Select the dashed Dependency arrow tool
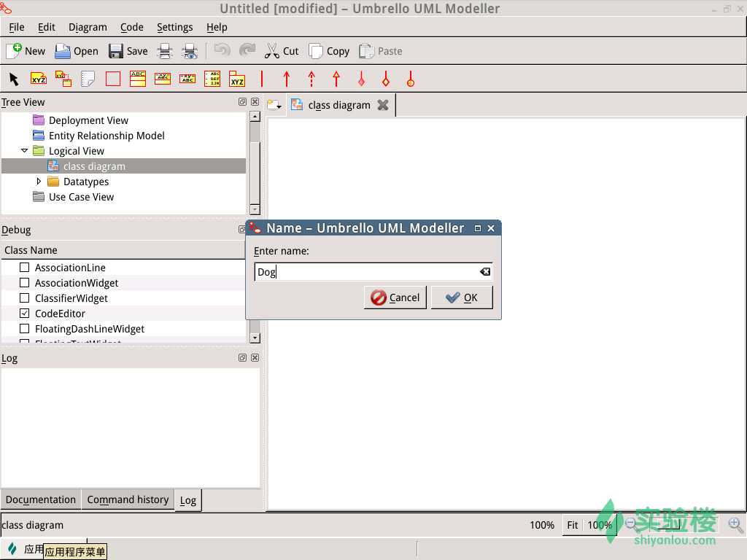Viewport: 747px width, 560px height. coord(311,79)
